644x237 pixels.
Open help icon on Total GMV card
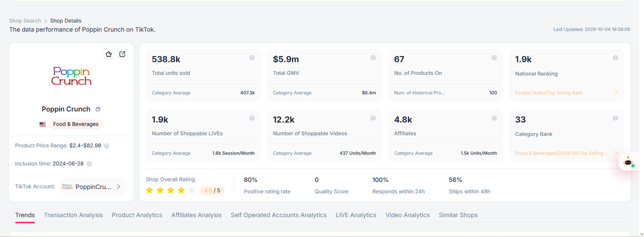point(373,58)
